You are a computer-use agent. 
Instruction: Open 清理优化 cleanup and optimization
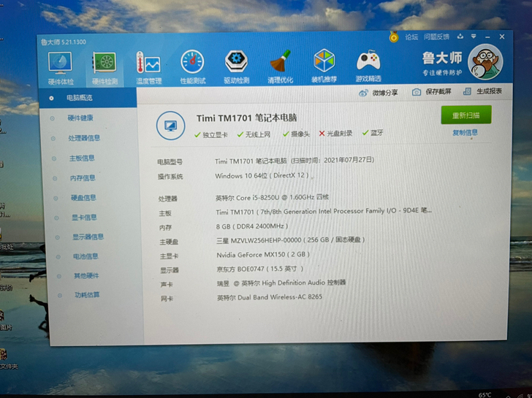[281, 66]
